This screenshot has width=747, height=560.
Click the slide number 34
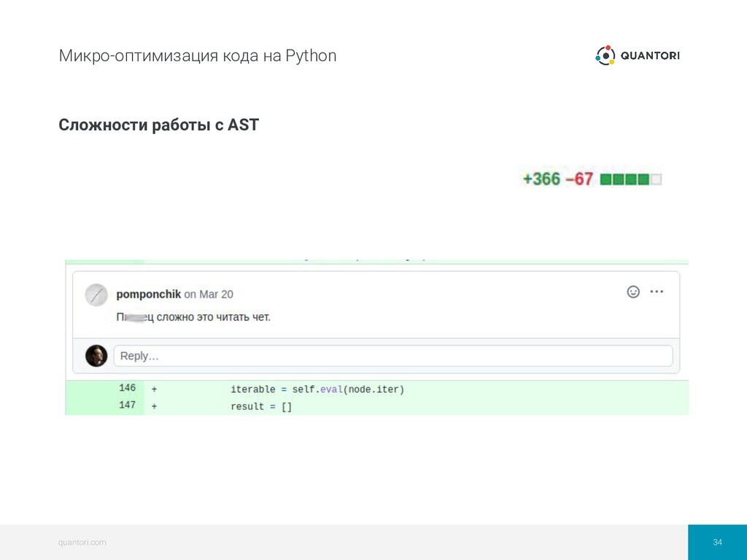pos(718,542)
